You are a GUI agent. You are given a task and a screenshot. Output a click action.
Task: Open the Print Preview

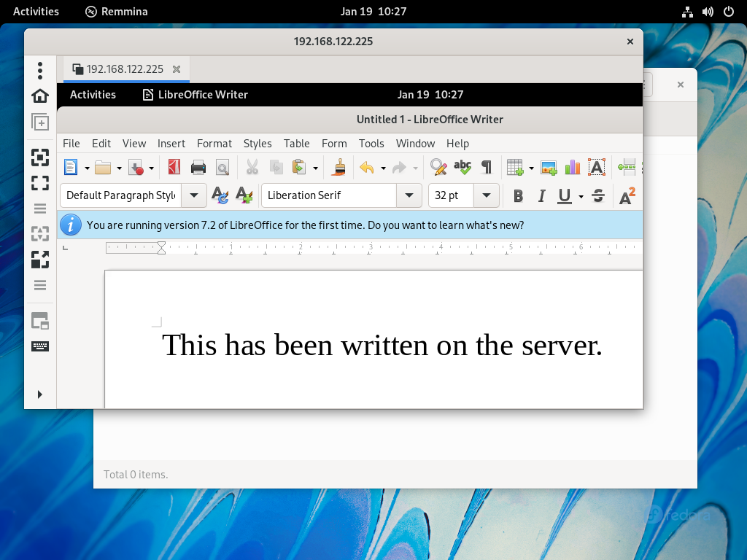(x=222, y=167)
